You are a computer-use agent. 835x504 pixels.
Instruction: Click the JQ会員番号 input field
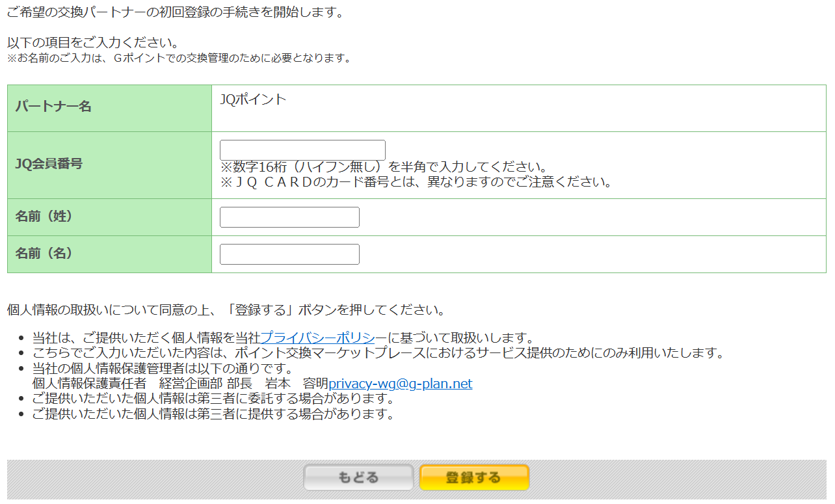(x=302, y=150)
